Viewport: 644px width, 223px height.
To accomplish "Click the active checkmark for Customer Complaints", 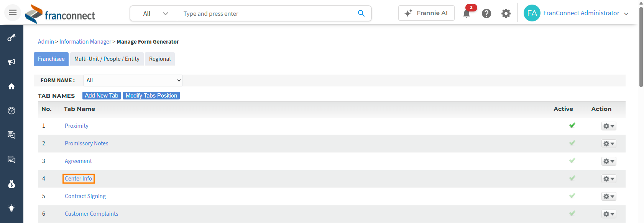I will click(572, 213).
